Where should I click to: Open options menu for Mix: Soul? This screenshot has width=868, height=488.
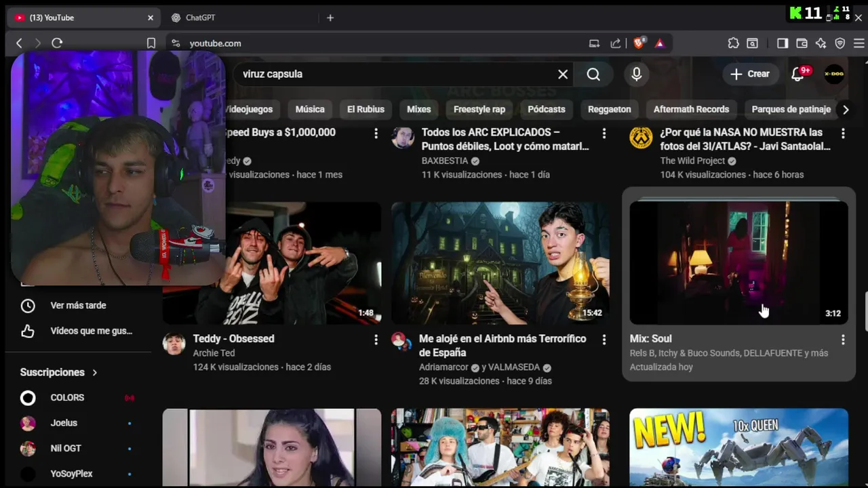click(x=843, y=340)
